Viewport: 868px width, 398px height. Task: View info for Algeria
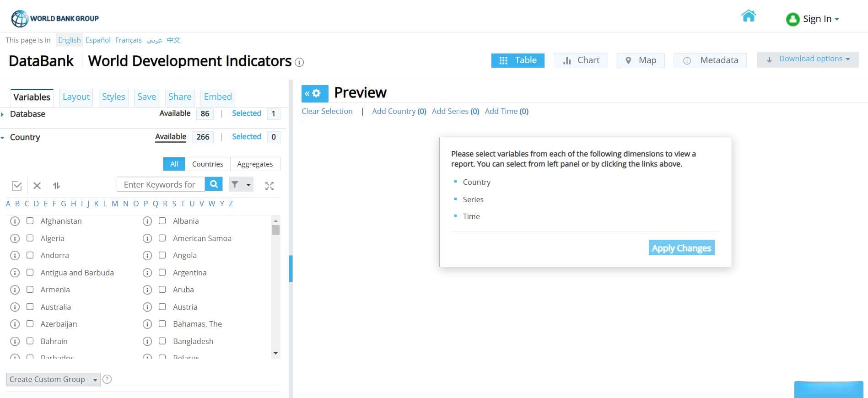click(x=15, y=238)
